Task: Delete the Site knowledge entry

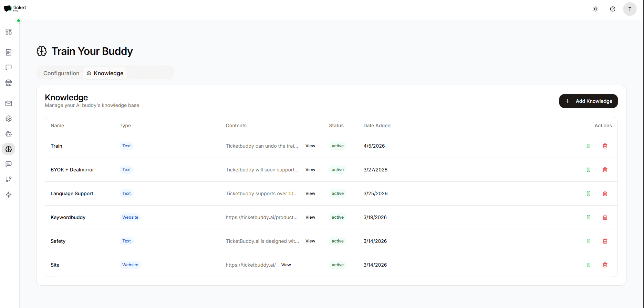Action: click(x=605, y=265)
